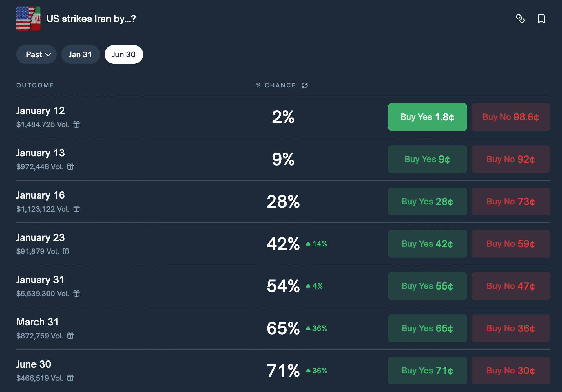Click the gift icon under January 12
Viewport: 562px width, 392px height.
[76, 124]
